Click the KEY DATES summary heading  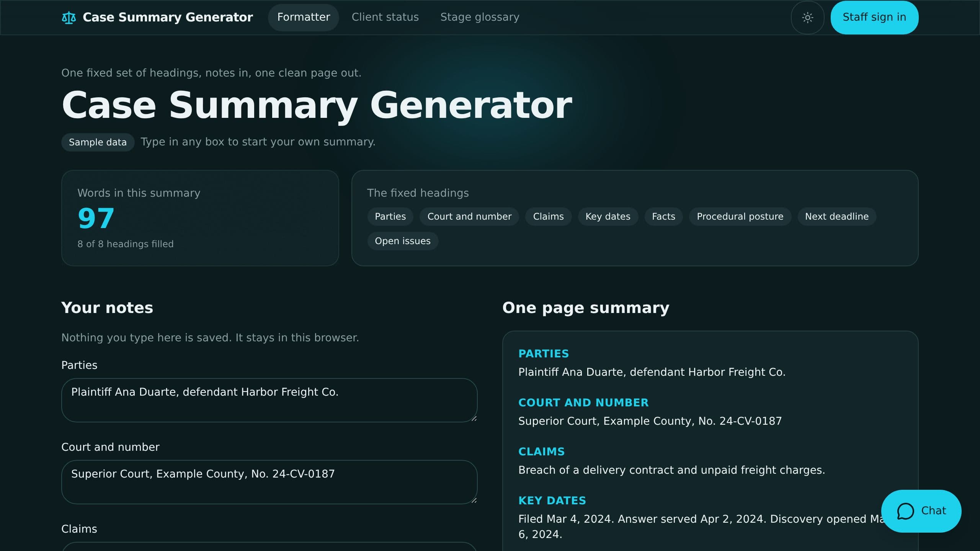click(552, 500)
